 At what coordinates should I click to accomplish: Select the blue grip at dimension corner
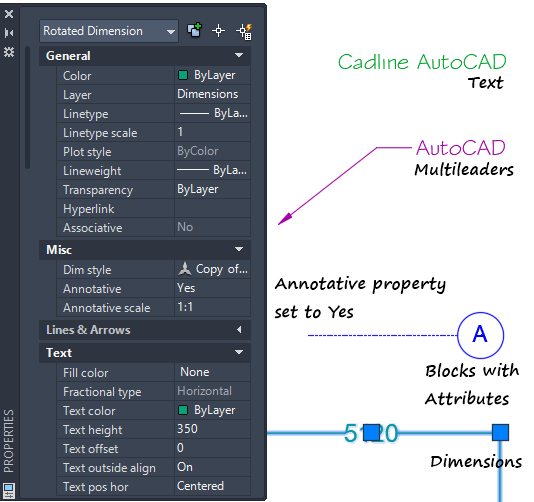pyautogui.click(x=500, y=433)
